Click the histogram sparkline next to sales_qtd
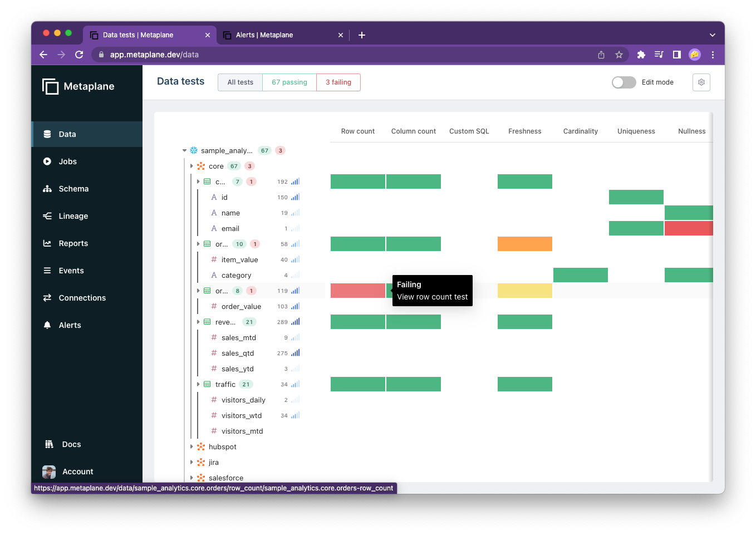 tap(294, 353)
